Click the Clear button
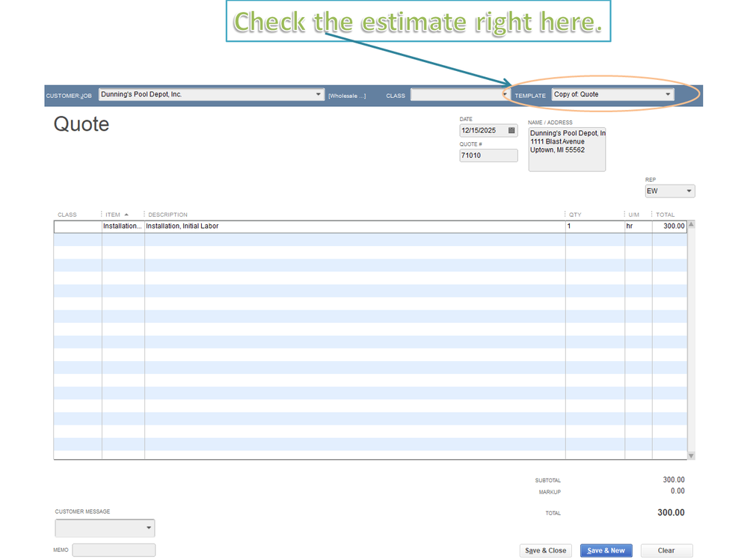This screenshot has width=747, height=560. (x=666, y=550)
